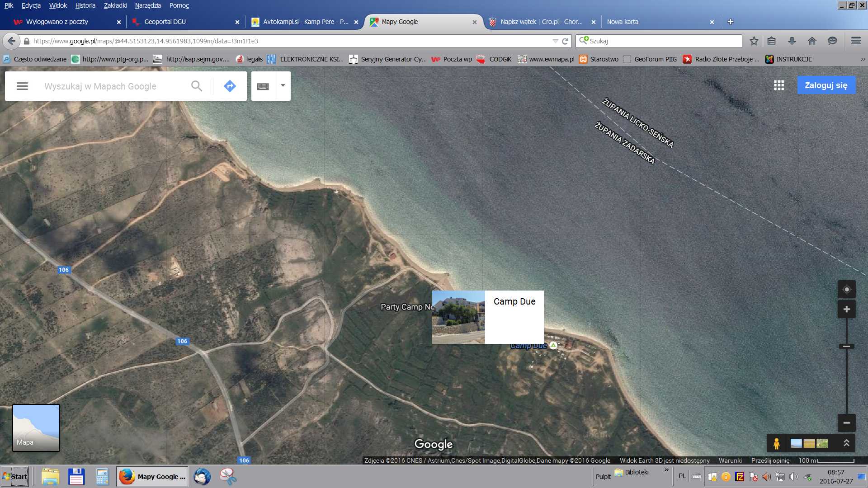Click the Zaloguj się button
The image size is (868, 488).
pos(826,85)
